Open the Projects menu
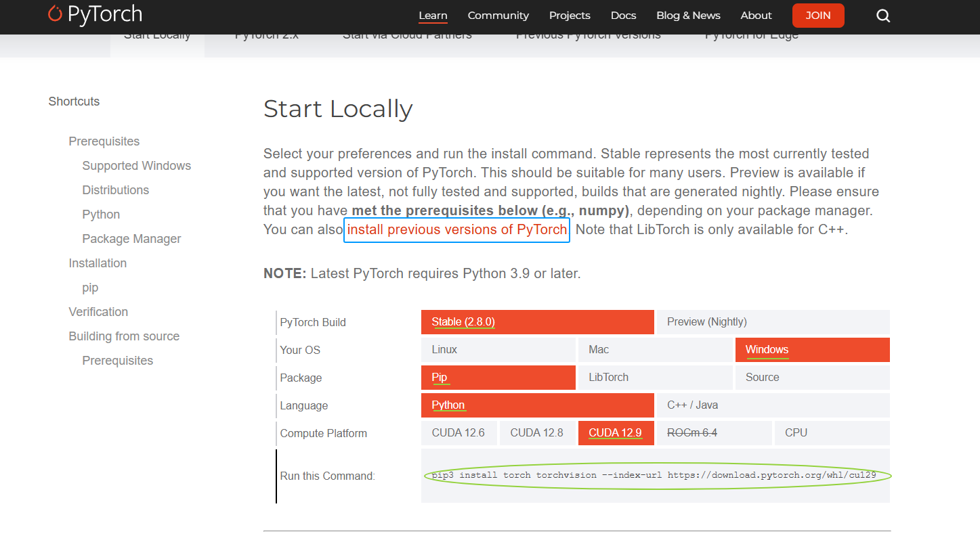 (x=570, y=16)
